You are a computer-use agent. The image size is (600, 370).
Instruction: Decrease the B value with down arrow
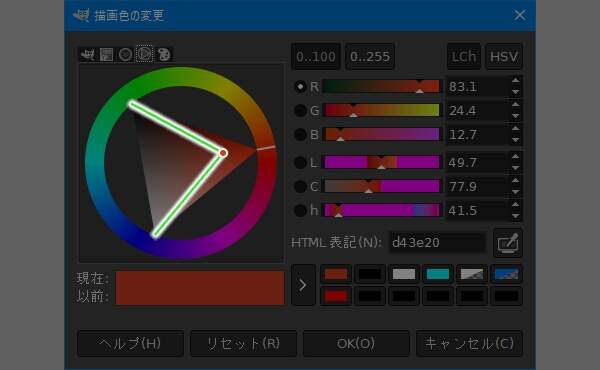515,140
